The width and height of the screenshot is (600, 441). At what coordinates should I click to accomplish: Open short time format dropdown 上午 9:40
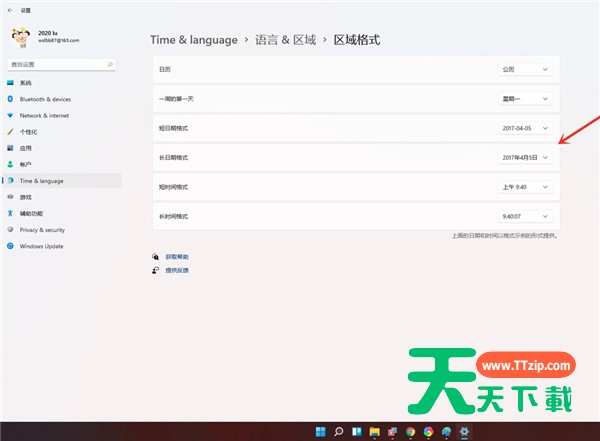[525, 187]
